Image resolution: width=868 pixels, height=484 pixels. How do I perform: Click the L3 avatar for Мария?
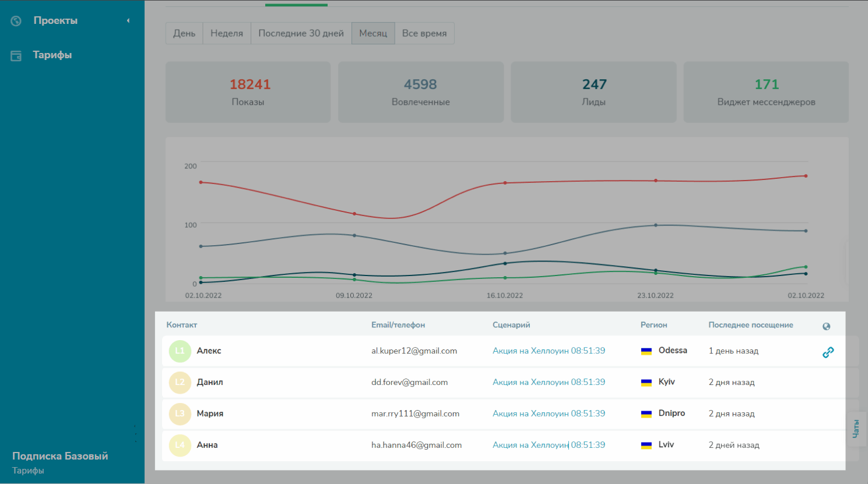(180, 414)
